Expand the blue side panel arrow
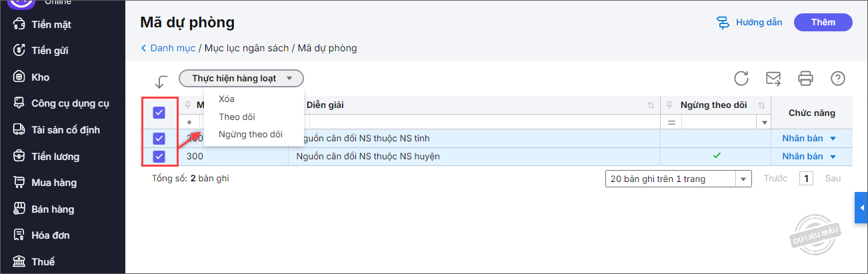The image size is (868, 274). click(861, 208)
